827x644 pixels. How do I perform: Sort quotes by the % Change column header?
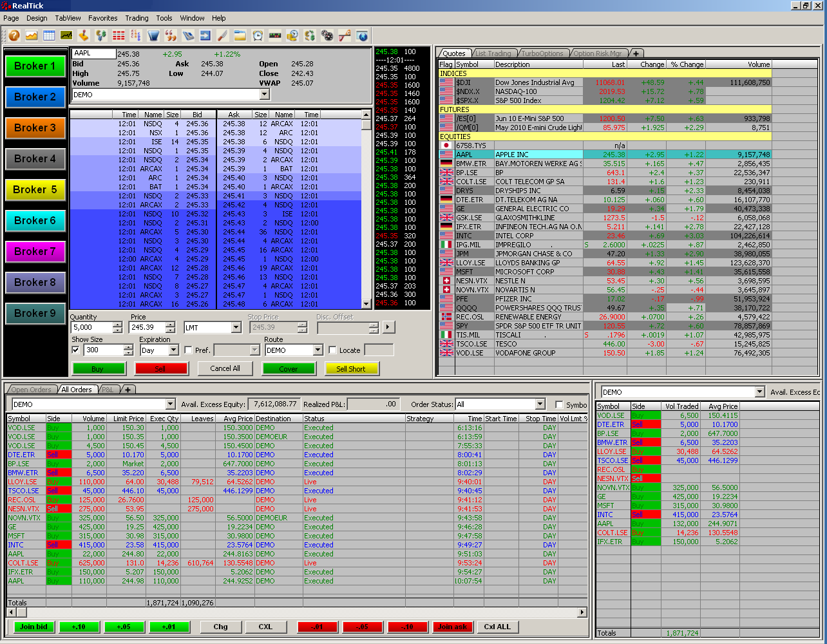pos(687,64)
